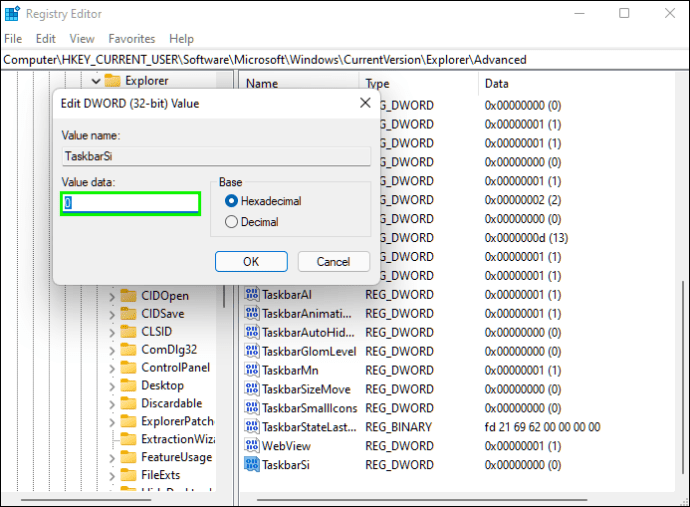Click the Registry Editor app icon in title bar
The image size is (690, 507).
tap(11, 13)
